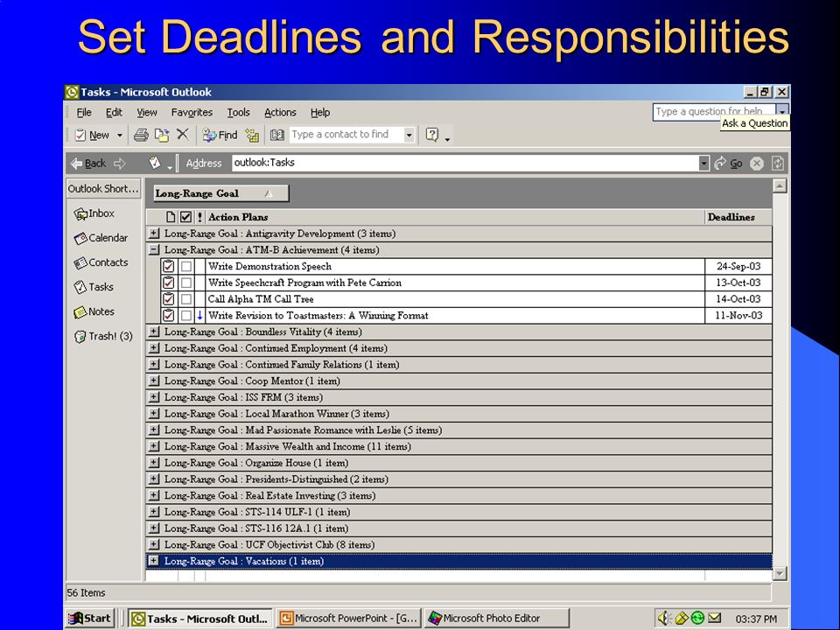Click the task icon beside Call Alpha TM Call Tree
This screenshot has height=630, width=840.
pyautogui.click(x=169, y=299)
